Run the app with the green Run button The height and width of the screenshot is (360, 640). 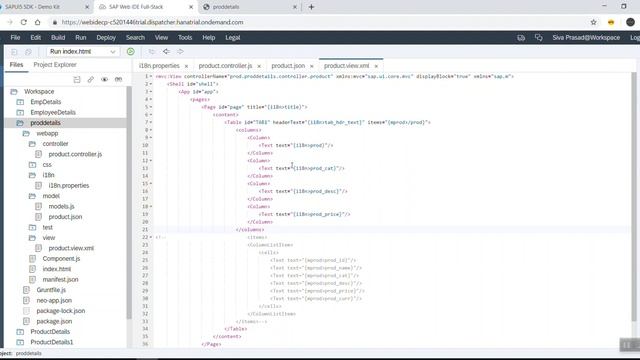pos(131,51)
